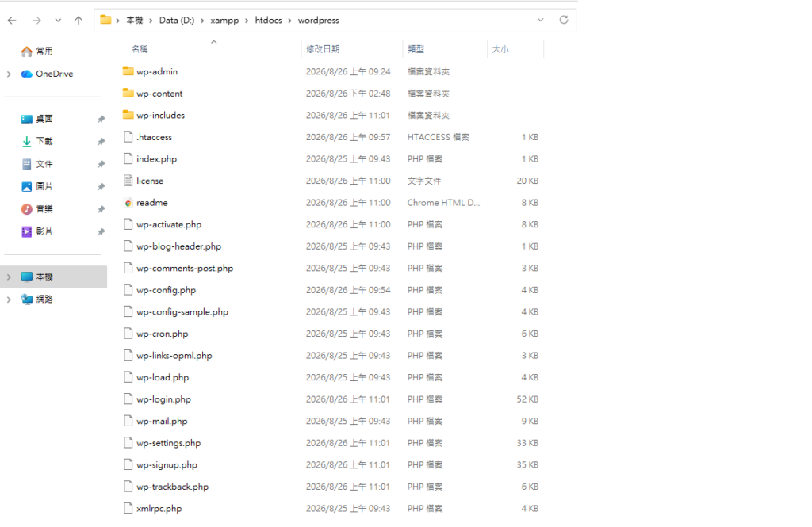Select the wp-includes folder icon

tap(128, 114)
